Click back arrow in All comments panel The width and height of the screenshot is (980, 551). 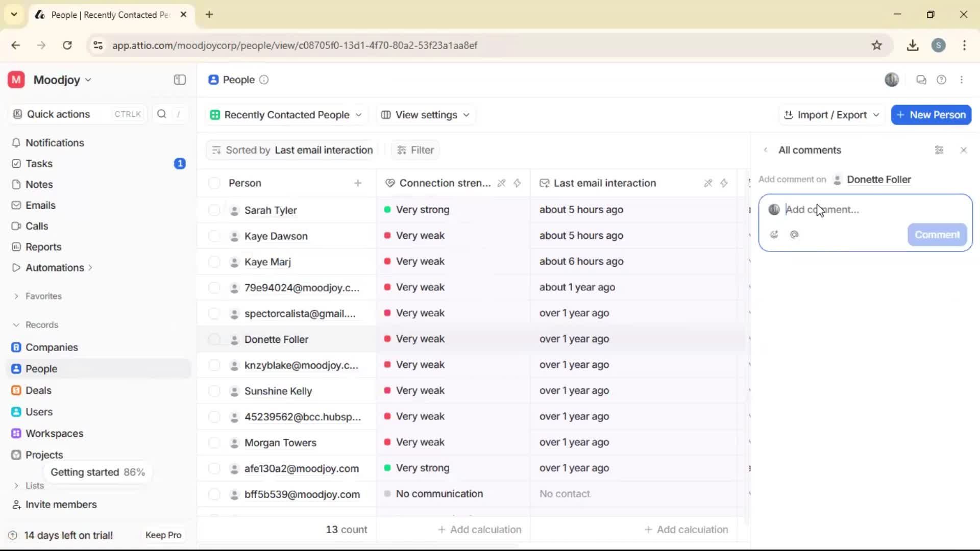tap(766, 150)
